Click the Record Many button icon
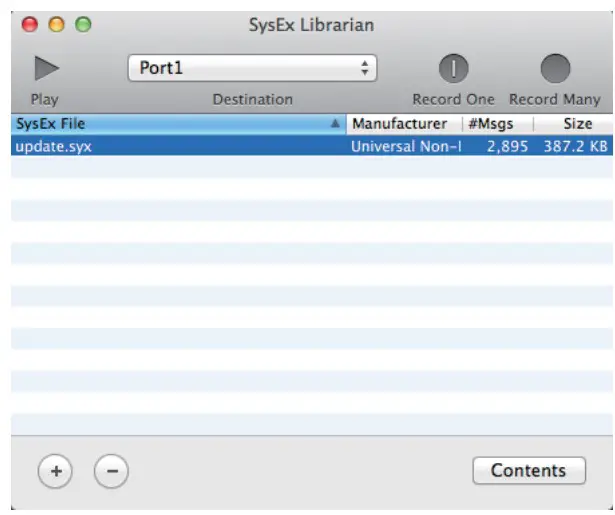 pyautogui.click(x=555, y=69)
